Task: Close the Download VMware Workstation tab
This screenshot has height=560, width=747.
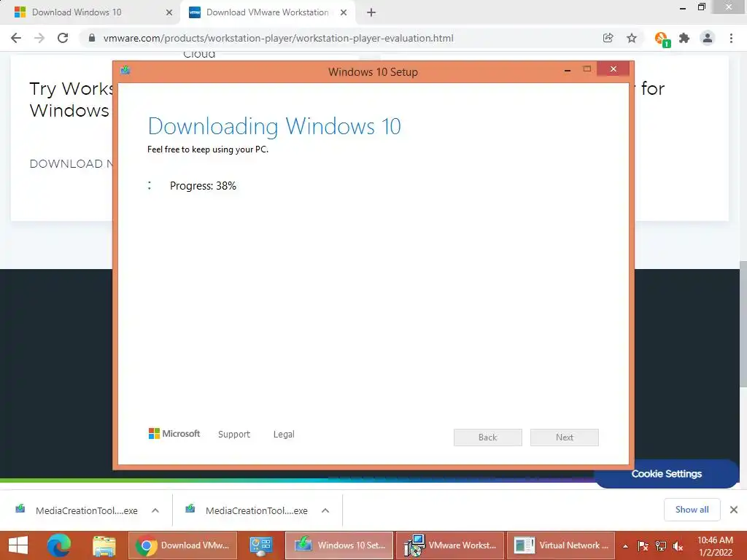Action: coord(344,12)
